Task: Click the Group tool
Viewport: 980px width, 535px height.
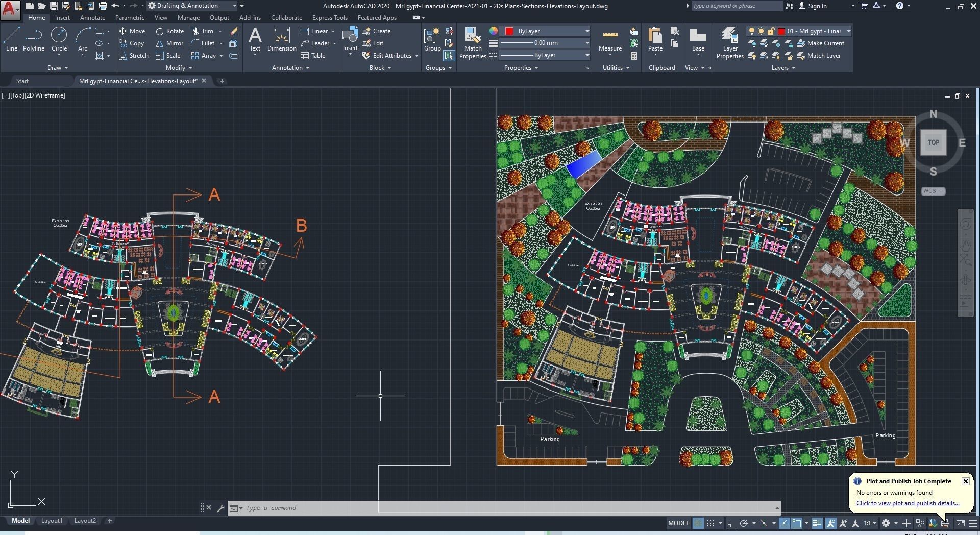Action: point(432,39)
